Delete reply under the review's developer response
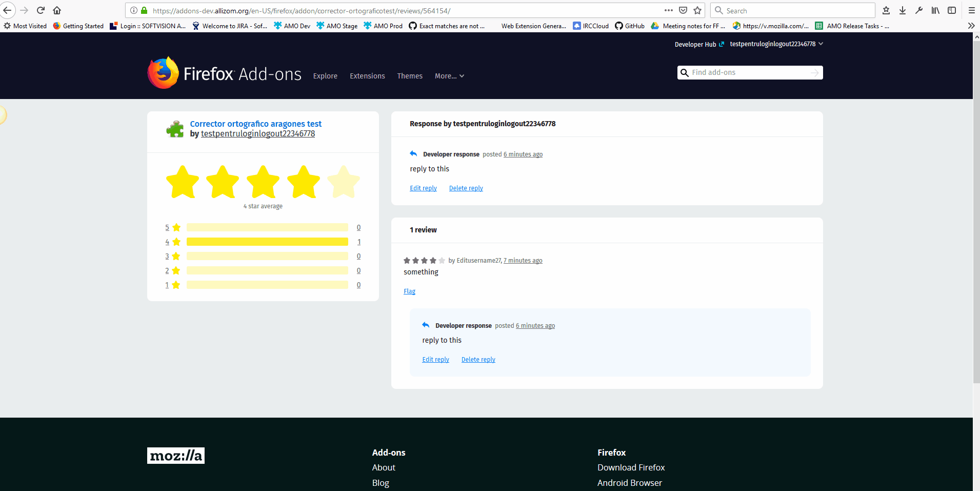 click(478, 360)
